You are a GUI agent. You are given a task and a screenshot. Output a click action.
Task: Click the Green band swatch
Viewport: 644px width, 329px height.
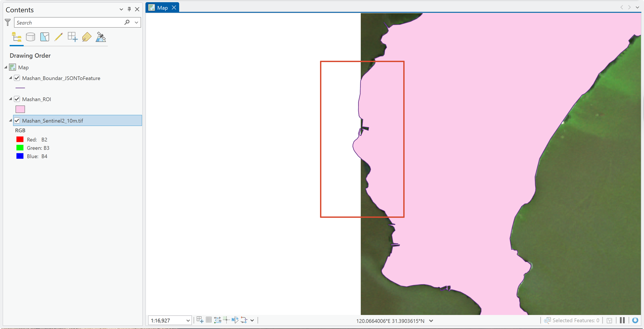[x=20, y=148]
